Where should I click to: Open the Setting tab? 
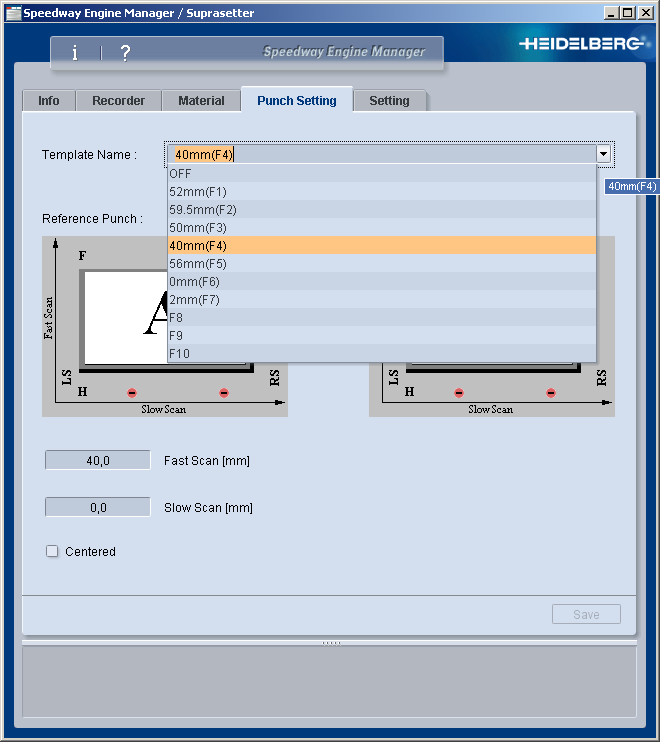[x=389, y=101]
